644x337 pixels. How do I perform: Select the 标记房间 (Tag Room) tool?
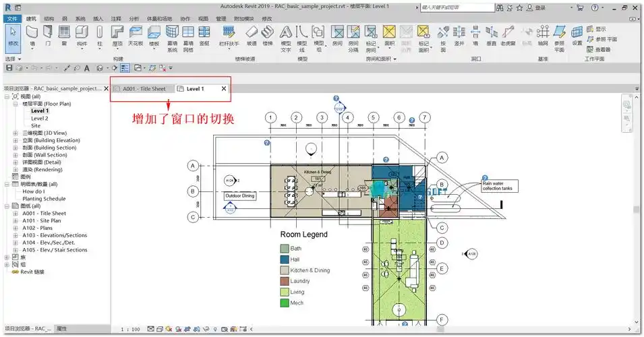pos(371,39)
